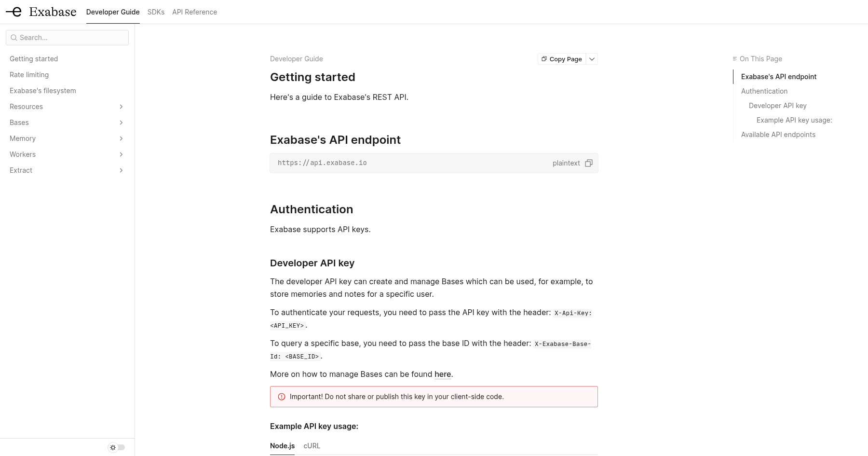
Task: Toggle the light/dark theme switch
Action: (x=117, y=447)
